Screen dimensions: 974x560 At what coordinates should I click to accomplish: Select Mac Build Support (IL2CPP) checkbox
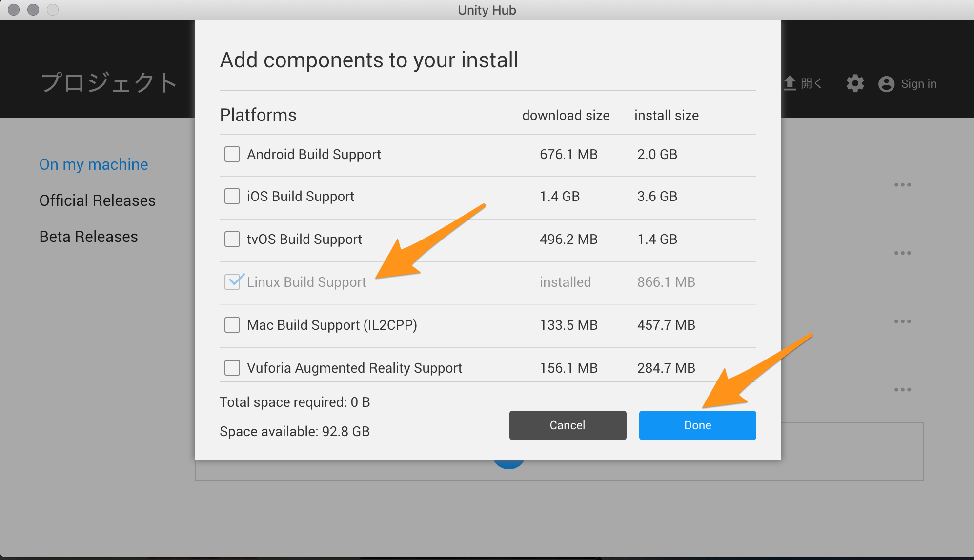pos(232,325)
